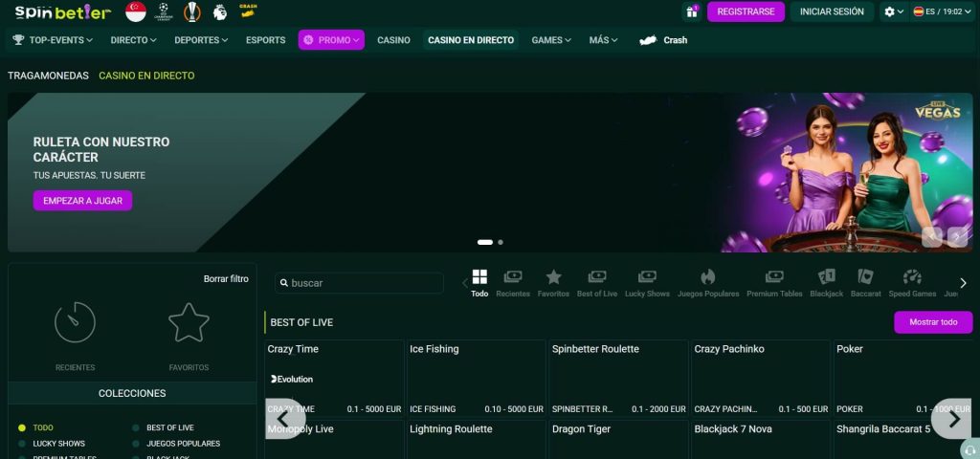This screenshot has height=459, width=980.
Task: Select the LUCKY SHOWS collection option
Action: tap(52, 444)
